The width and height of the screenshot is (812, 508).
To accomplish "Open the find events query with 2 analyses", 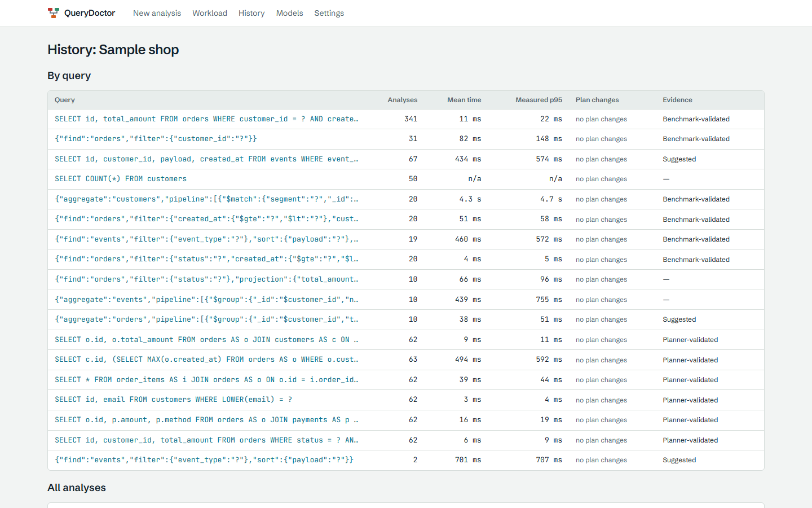I will pyautogui.click(x=204, y=460).
